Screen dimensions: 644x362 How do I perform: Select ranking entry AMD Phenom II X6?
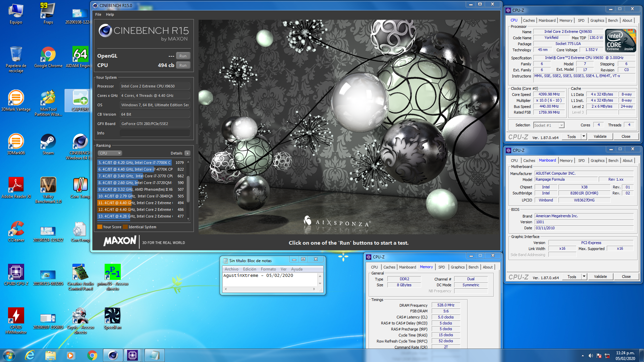tap(141, 189)
